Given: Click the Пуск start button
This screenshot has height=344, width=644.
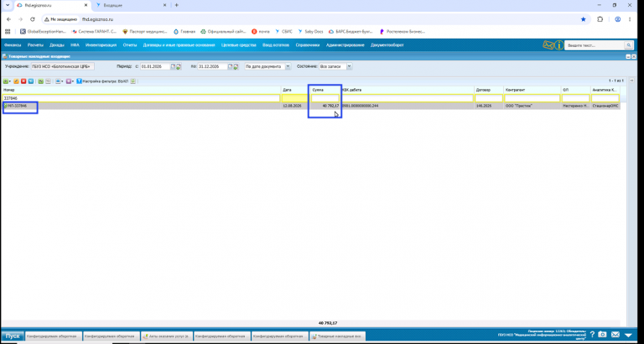Looking at the screenshot, I should point(13,336).
